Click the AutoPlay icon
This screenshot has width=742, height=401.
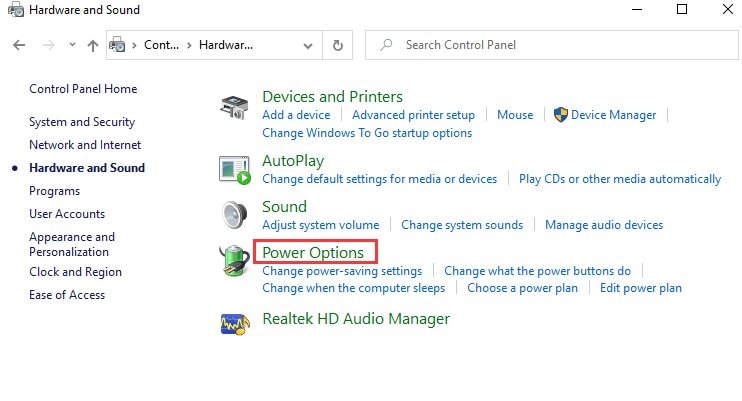(x=235, y=170)
